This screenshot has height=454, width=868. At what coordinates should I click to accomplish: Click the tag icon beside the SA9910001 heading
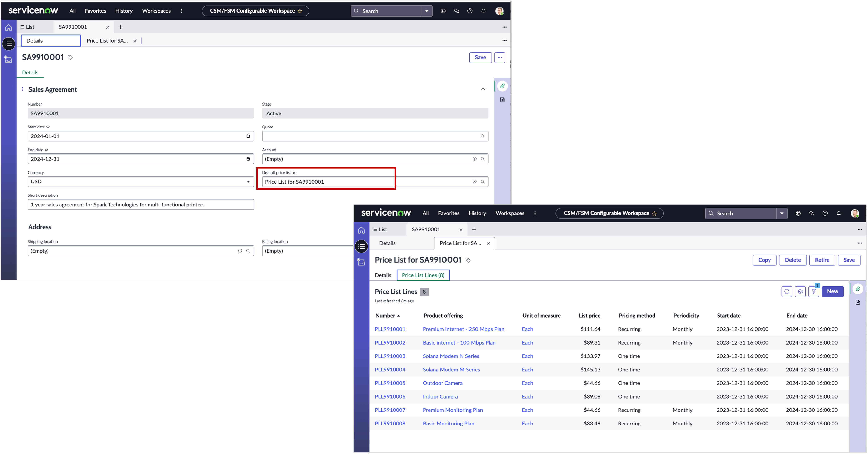coord(70,58)
